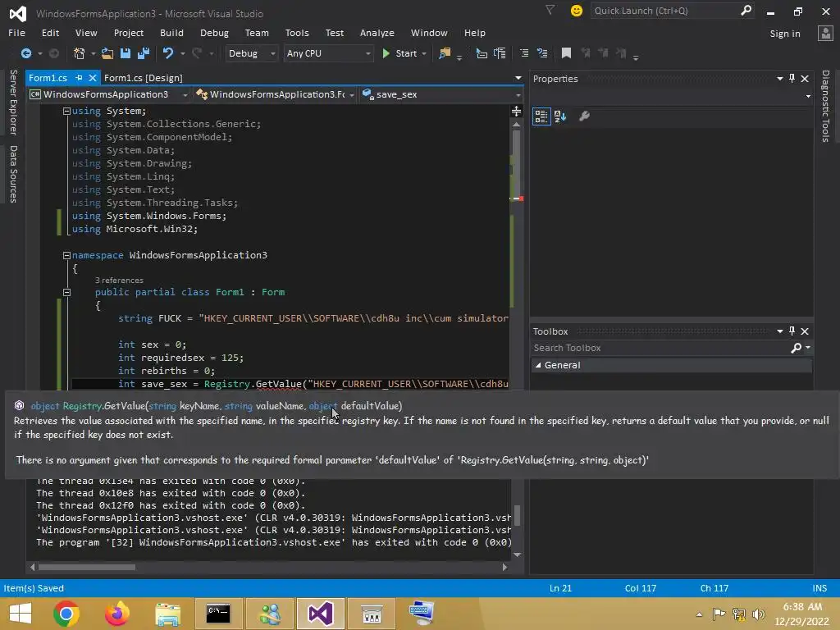
Task: Collapse the General group in Toolbox
Action: [538, 365]
